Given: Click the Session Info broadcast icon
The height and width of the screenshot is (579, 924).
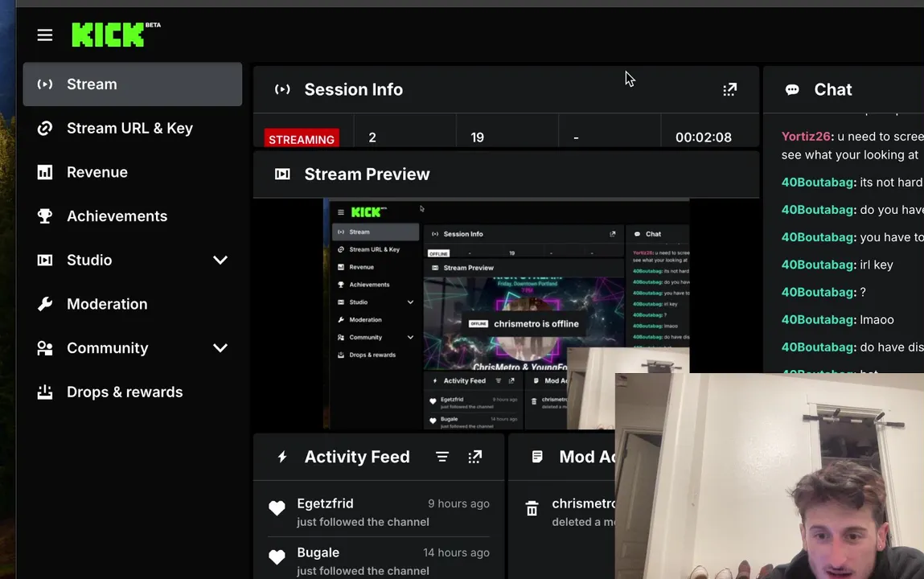Looking at the screenshot, I should click(282, 89).
